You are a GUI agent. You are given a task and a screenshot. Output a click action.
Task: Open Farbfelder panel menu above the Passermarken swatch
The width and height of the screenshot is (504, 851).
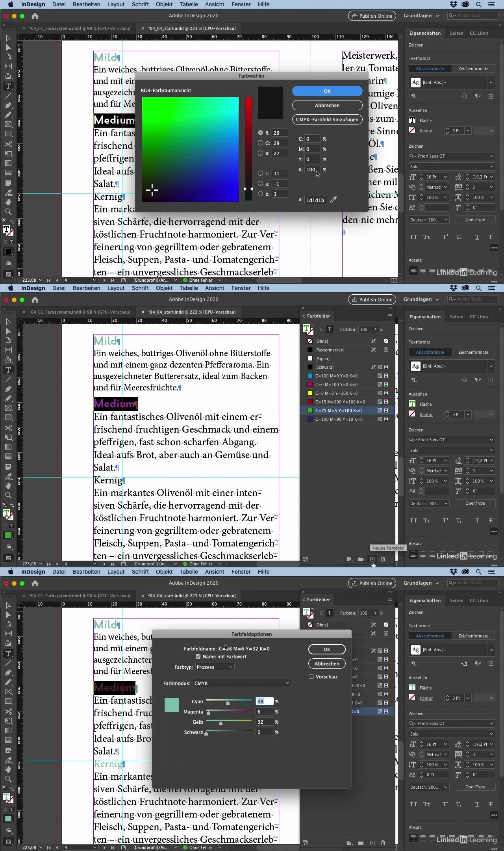pyautogui.click(x=390, y=316)
